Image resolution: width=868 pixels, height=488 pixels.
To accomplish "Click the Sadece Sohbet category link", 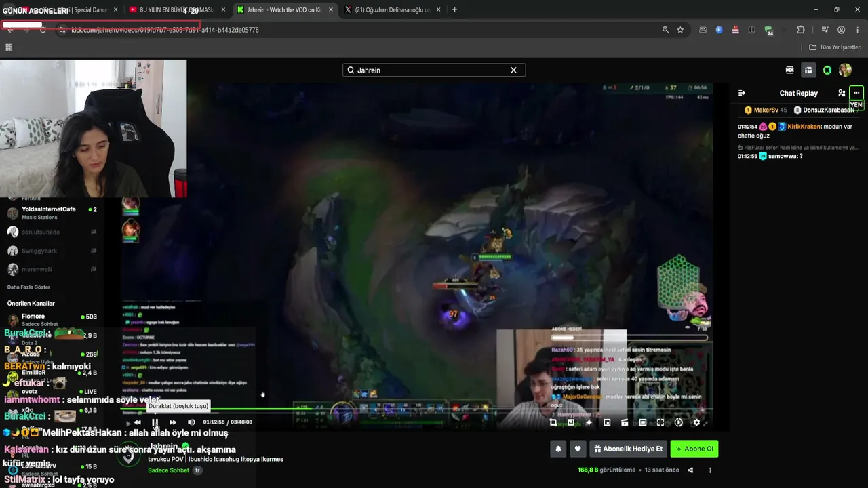I will click(x=168, y=470).
